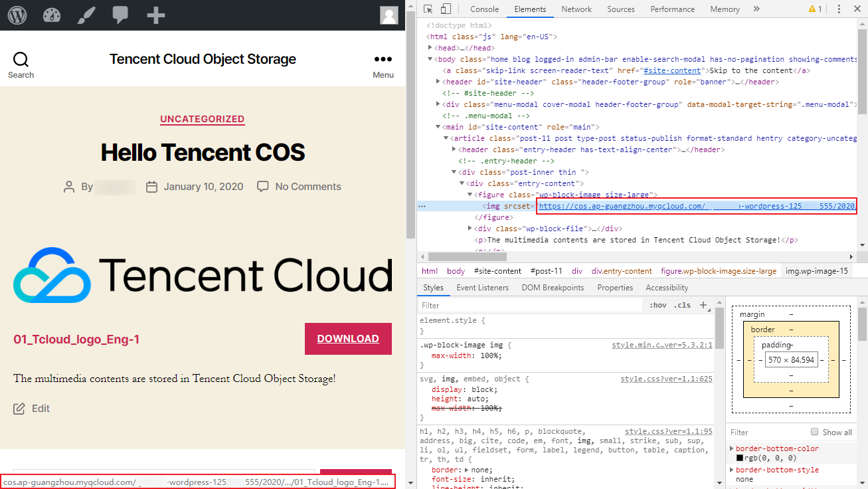This screenshot has width=868, height=489.
Task: Open the dashboard gauge icon
Action: point(52,15)
